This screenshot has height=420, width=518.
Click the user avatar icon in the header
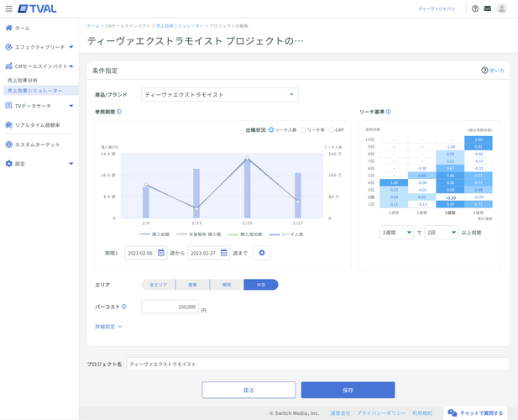pyautogui.click(x=502, y=8)
